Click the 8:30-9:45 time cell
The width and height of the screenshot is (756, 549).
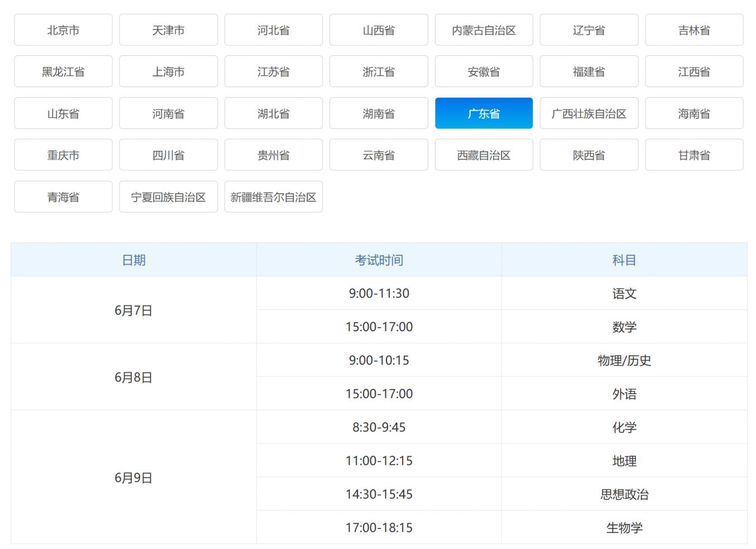379,427
